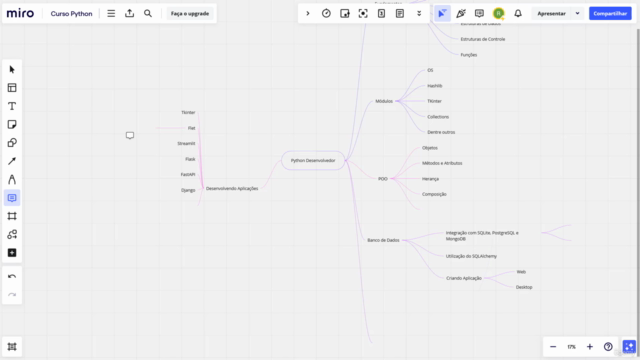This screenshot has height=360, width=640.
Task: Zoom out with the minus button
Action: tap(553, 347)
